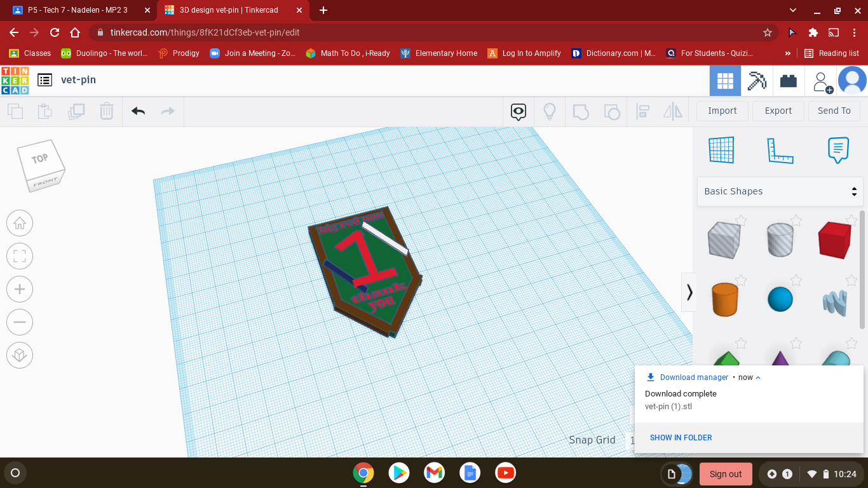This screenshot has width=868, height=488.
Task: Click the Copy tool icon
Action: (x=15, y=111)
